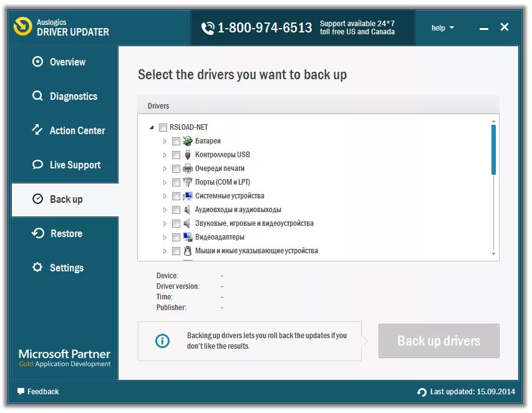Check the RSLOAD-NET checkbox
The image size is (532, 413).
click(163, 127)
